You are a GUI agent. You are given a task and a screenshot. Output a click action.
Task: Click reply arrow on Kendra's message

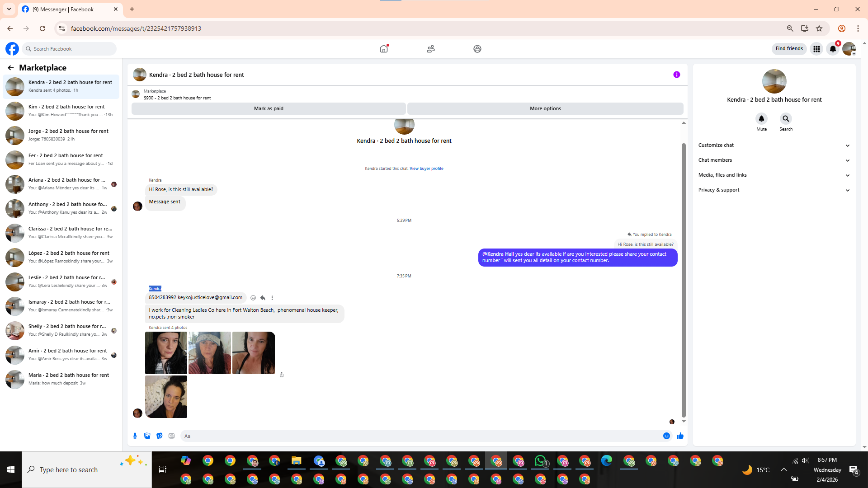[263, 298]
